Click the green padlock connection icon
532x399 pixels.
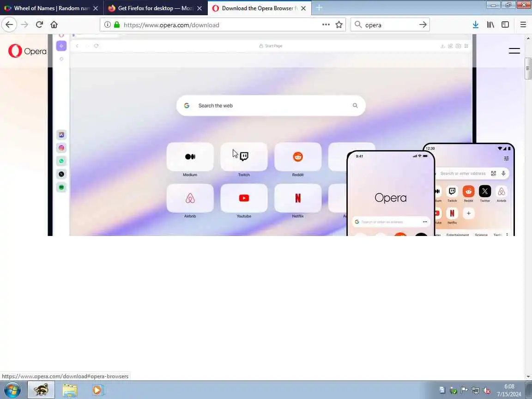pos(117,25)
